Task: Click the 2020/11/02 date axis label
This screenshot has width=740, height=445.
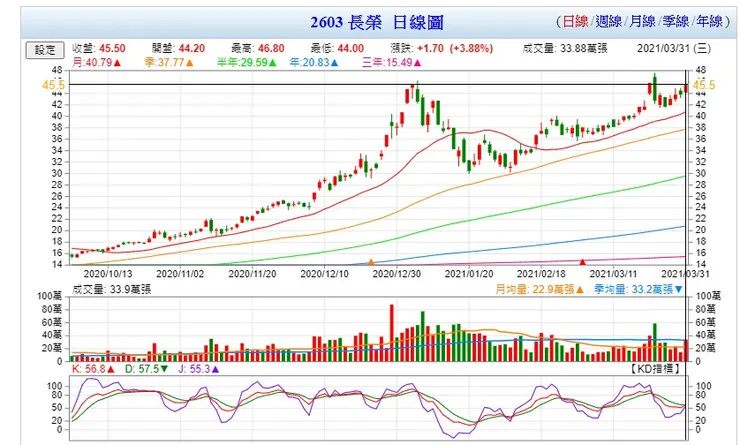Action: tap(180, 274)
